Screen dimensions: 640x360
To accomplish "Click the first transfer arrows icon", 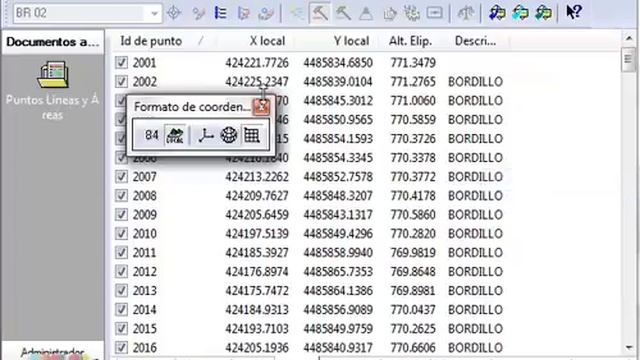I will (497, 13).
